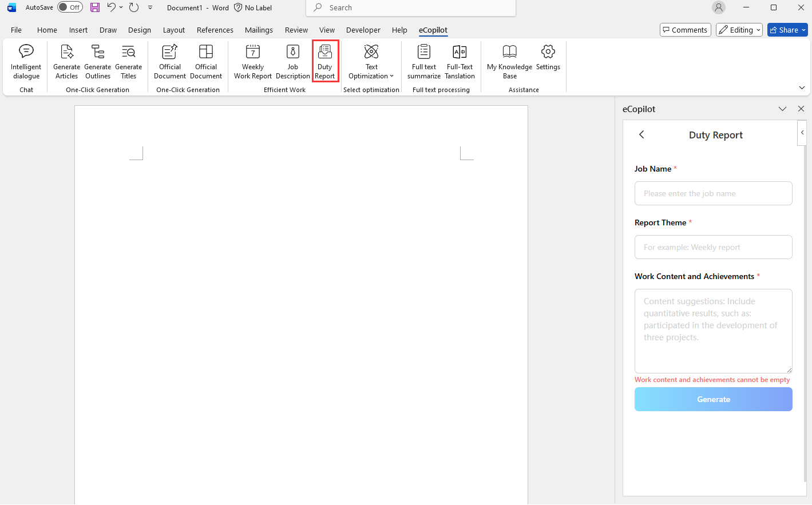The width and height of the screenshot is (812, 505).
Task: Open Full-Text Translation tool
Action: tap(460, 61)
